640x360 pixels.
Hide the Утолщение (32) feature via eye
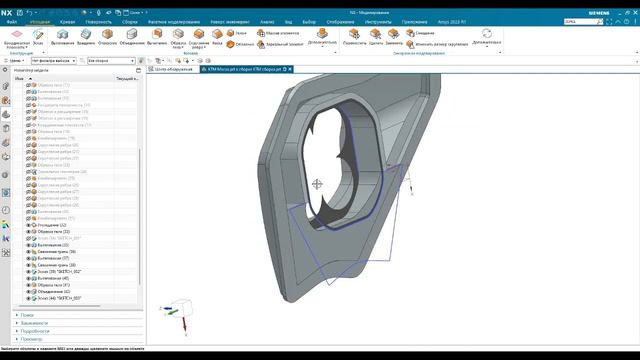[29, 225]
